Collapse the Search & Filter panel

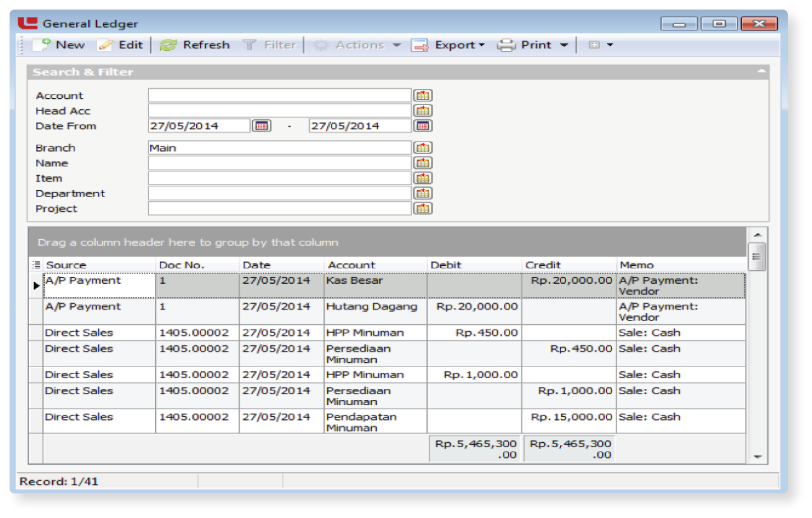761,71
